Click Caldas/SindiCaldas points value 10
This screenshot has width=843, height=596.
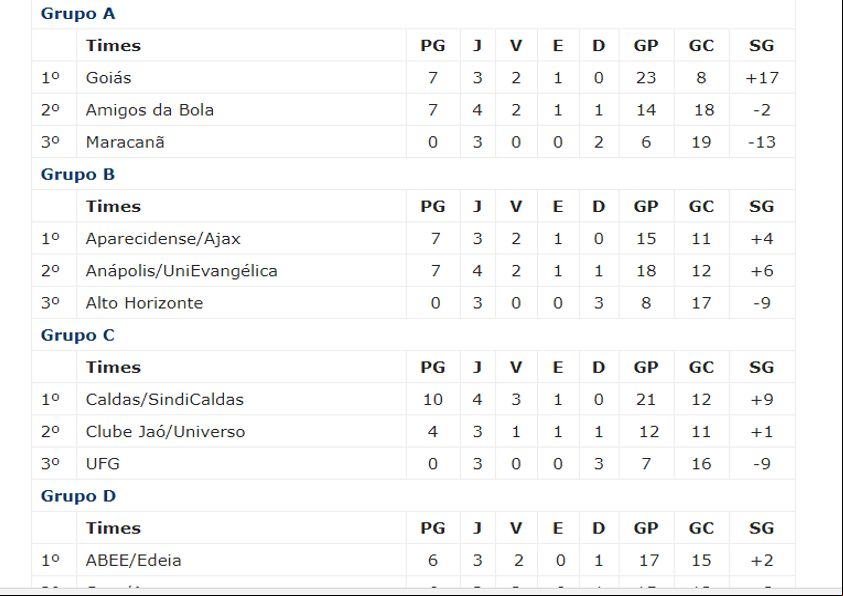tap(433, 399)
